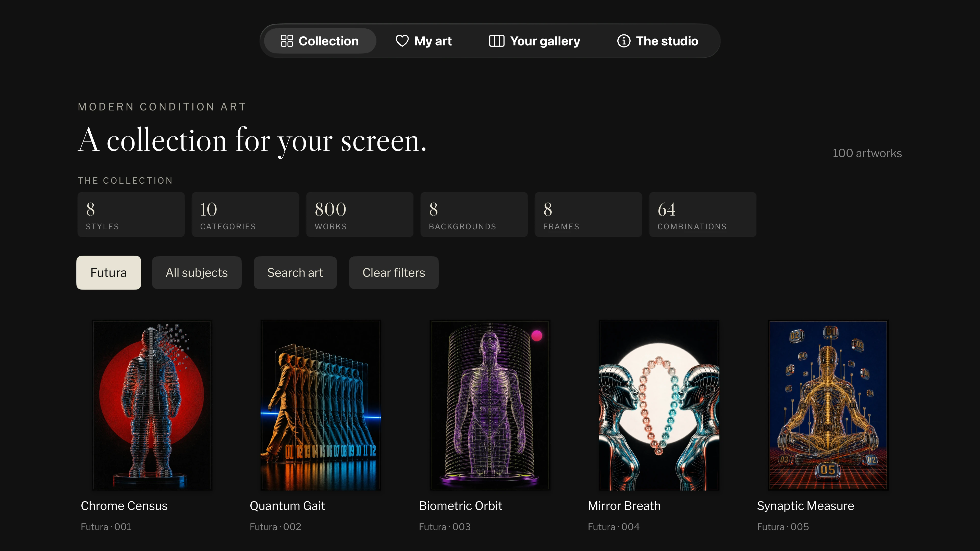Viewport: 980px width, 551px height.
Task: Select the 8 Styles stat card
Action: click(131, 215)
